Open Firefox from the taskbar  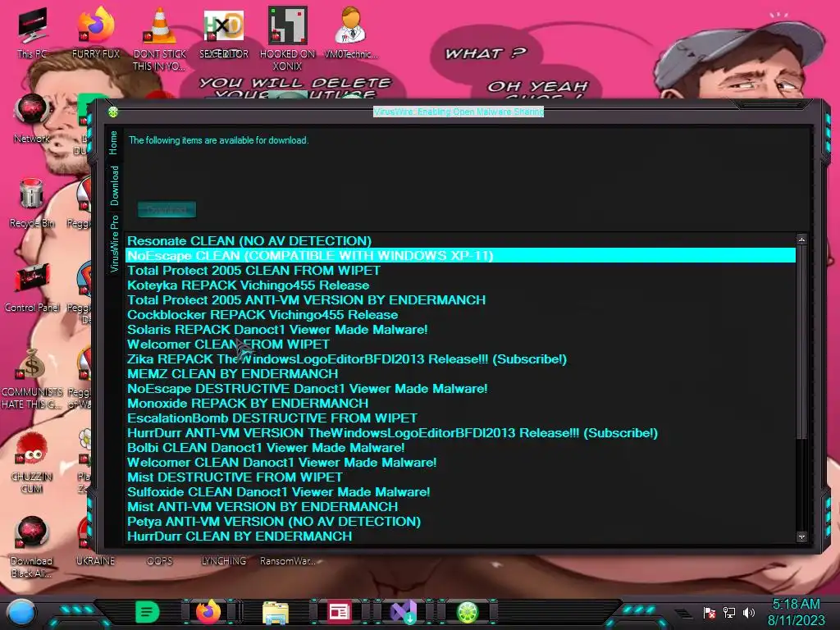(208, 612)
